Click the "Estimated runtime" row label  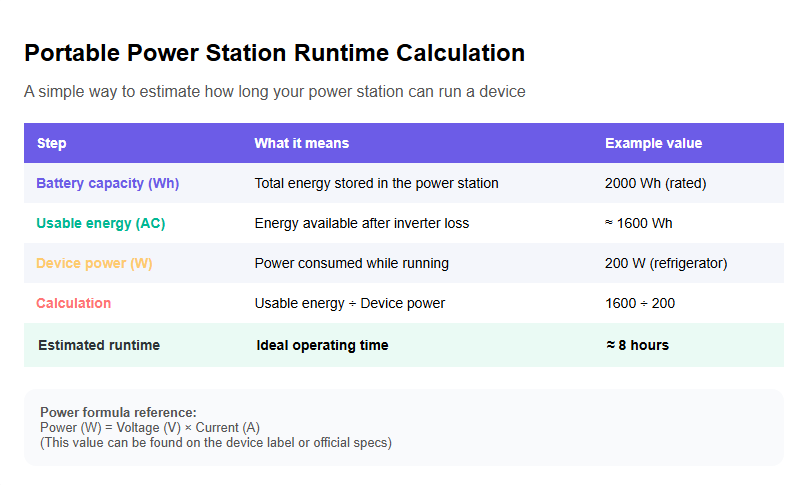tap(98, 345)
